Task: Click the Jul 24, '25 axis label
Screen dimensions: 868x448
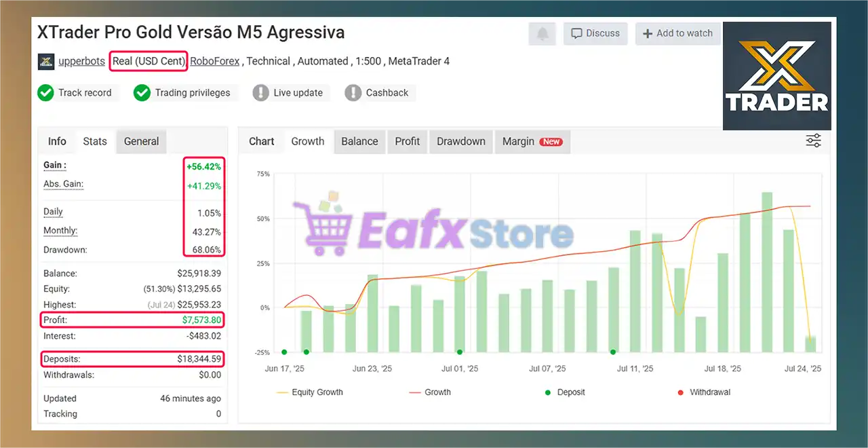Action: click(x=803, y=369)
